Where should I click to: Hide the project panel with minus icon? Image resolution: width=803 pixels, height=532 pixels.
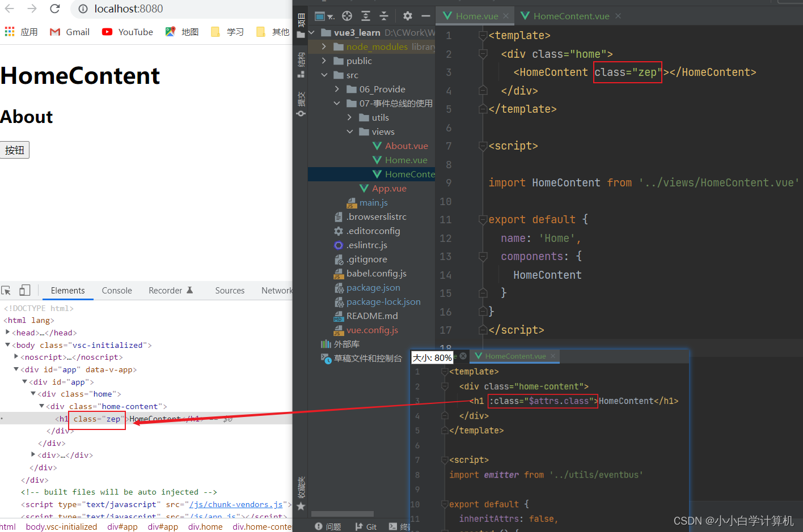(x=426, y=16)
